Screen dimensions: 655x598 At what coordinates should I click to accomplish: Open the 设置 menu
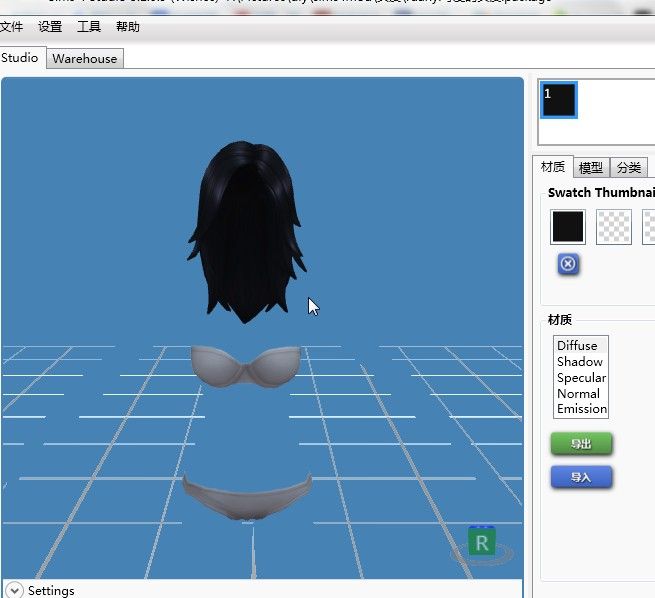pyautogui.click(x=50, y=27)
